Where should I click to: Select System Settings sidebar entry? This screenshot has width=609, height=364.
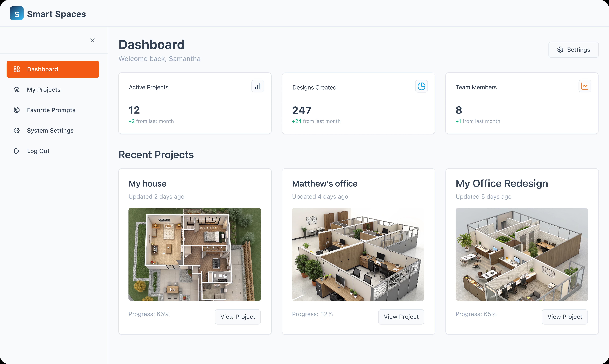(x=50, y=130)
